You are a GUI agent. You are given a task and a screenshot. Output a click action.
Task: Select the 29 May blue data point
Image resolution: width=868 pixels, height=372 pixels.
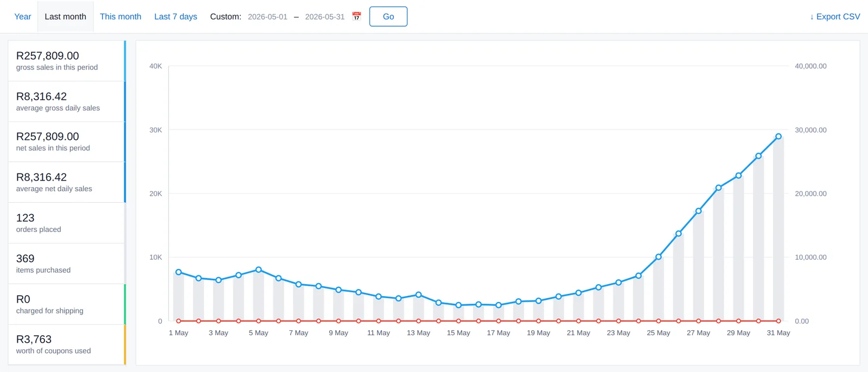738,176
